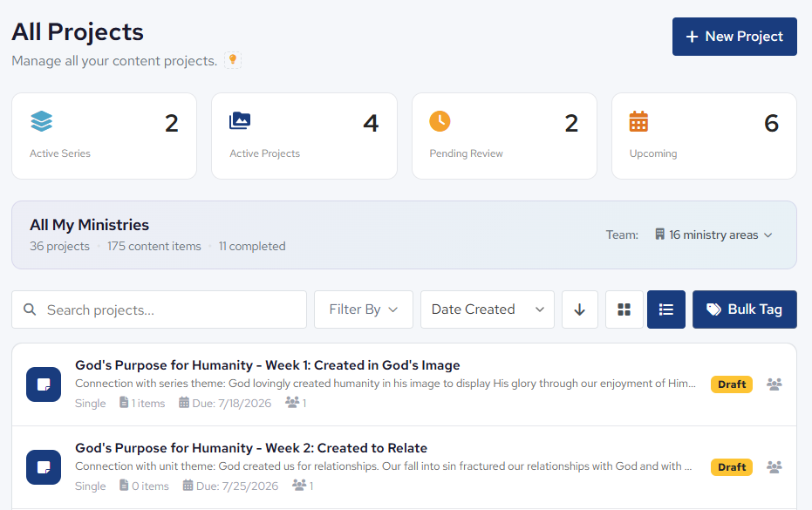Click Week 2 description starting 'Connection with unit theme'
The image size is (812, 510).
(383, 466)
